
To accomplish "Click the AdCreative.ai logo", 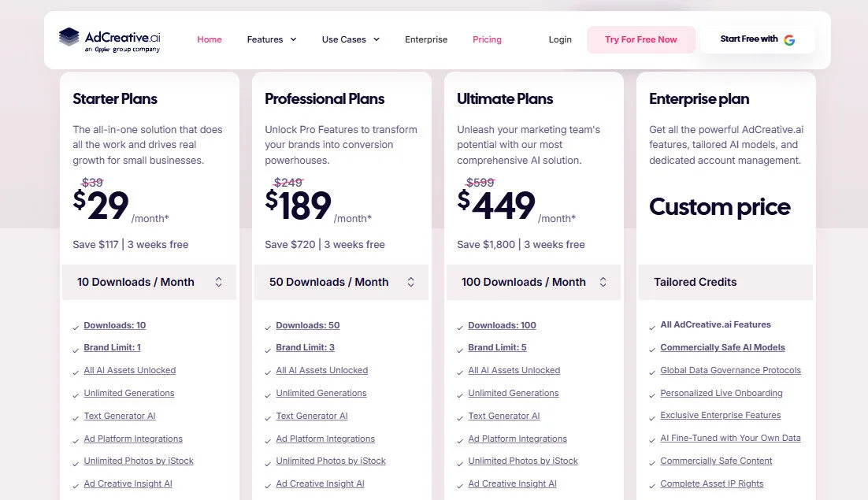I will point(109,39).
